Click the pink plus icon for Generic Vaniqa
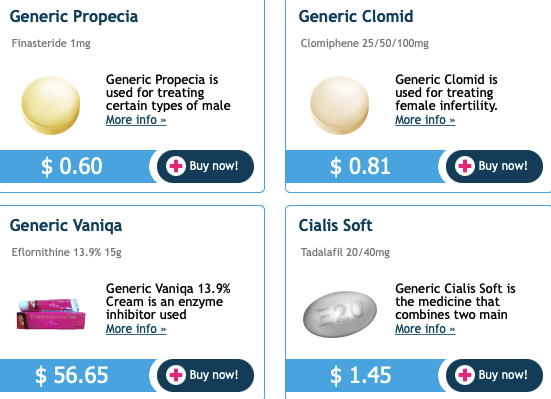 [176, 375]
